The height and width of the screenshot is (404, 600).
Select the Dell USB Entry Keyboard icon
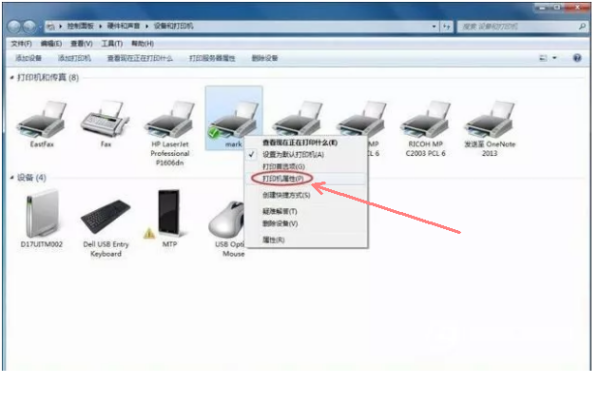tap(105, 212)
